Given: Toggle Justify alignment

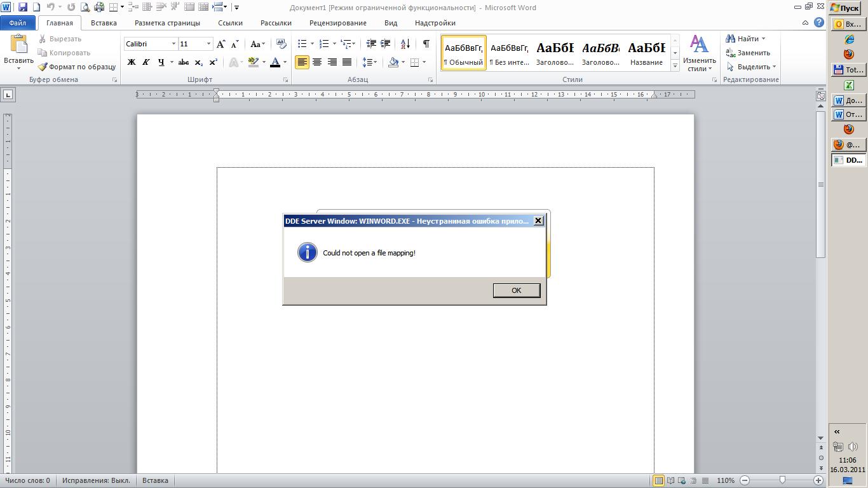Looking at the screenshot, I should click(347, 62).
